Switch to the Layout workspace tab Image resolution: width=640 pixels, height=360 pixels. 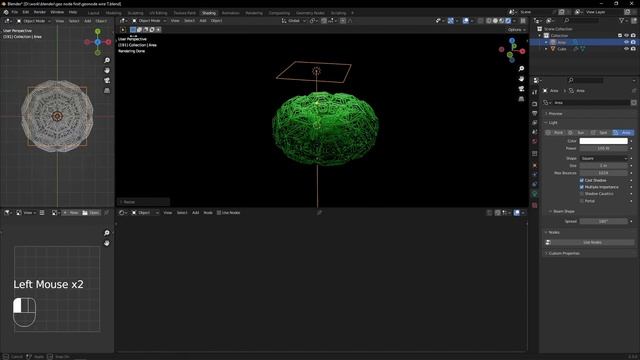coord(93,13)
